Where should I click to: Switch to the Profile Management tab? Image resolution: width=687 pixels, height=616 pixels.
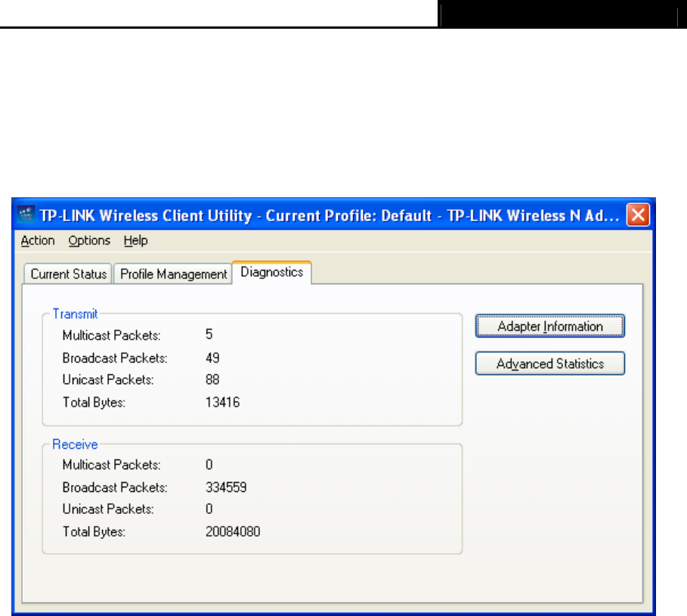point(174,274)
